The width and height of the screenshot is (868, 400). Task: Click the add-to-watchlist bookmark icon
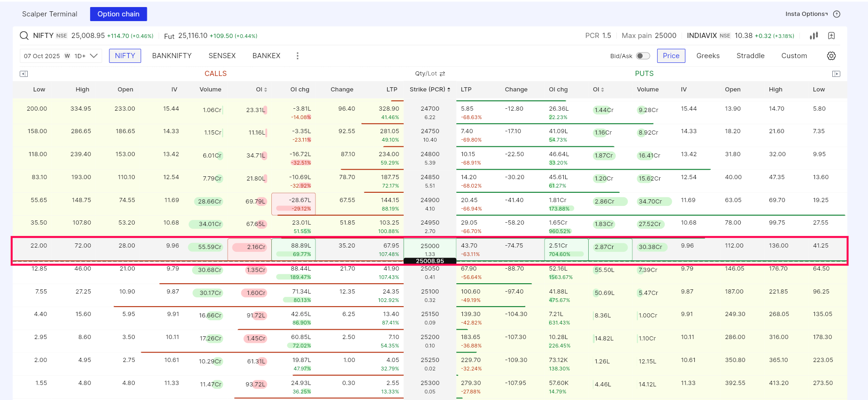point(831,36)
